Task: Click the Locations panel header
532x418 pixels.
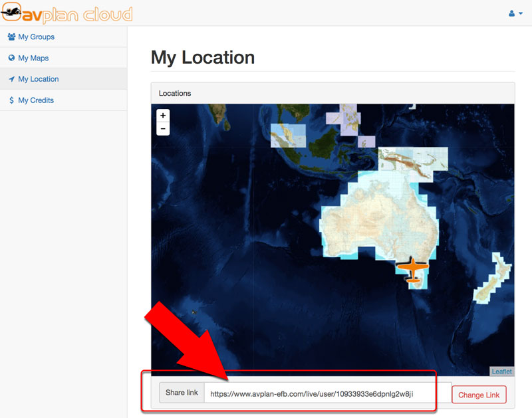Action: pos(333,93)
